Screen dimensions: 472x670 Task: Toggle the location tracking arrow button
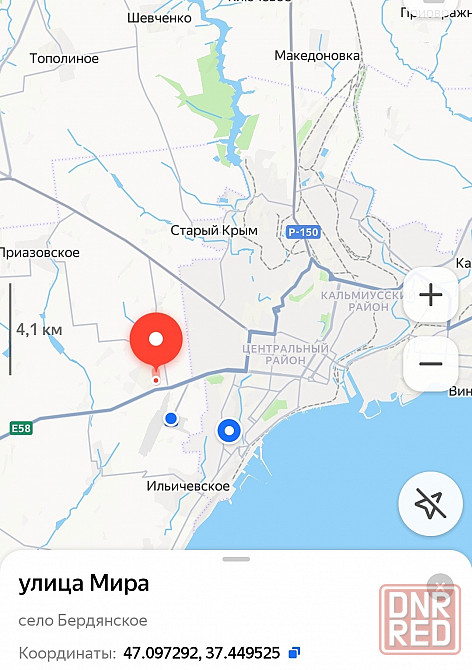[431, 504]
